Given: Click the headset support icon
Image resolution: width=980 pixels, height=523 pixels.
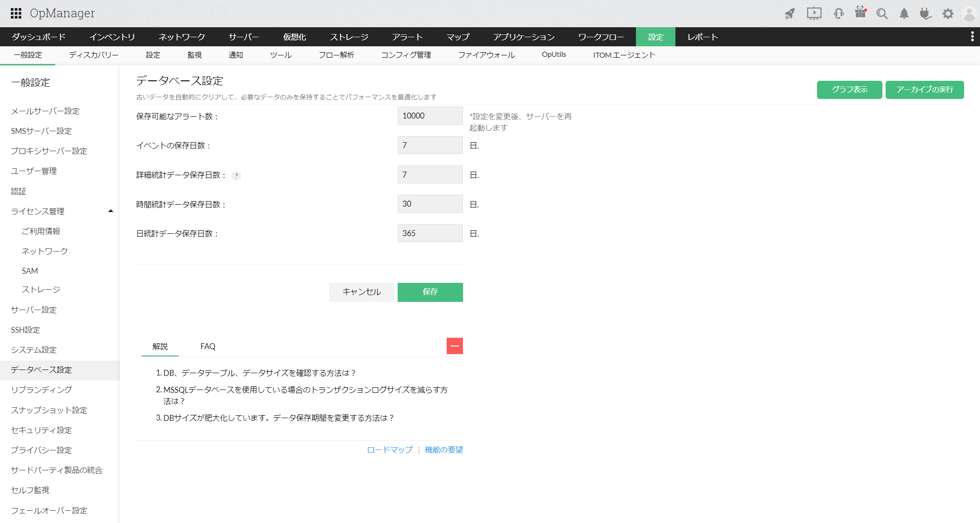Looking at the screenshot, I should [838, 14].
